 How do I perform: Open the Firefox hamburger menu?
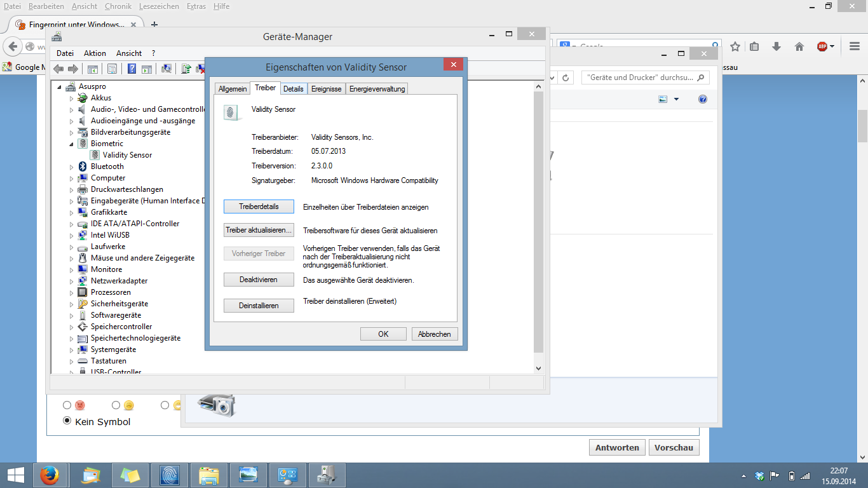pos(854,46)
